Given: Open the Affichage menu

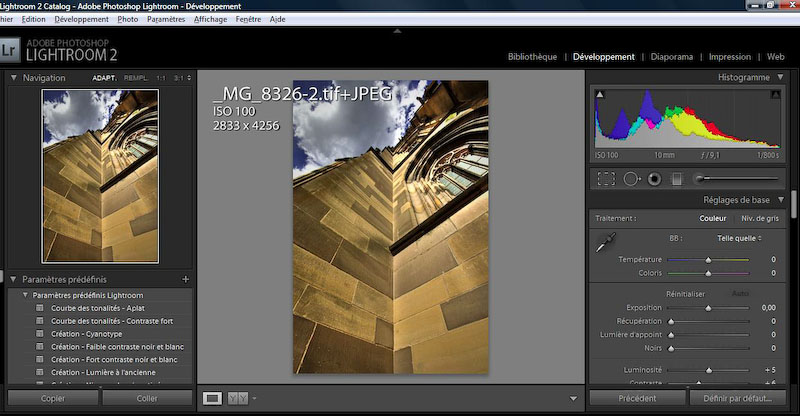Looking at the screenshot, I should [x=210, y=19].
